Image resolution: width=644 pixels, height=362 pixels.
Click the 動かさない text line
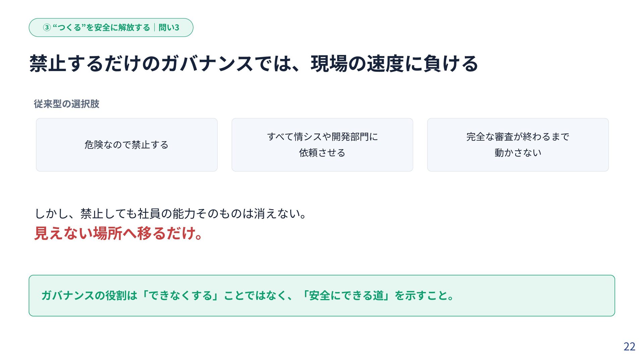click(x=518, y=153)
